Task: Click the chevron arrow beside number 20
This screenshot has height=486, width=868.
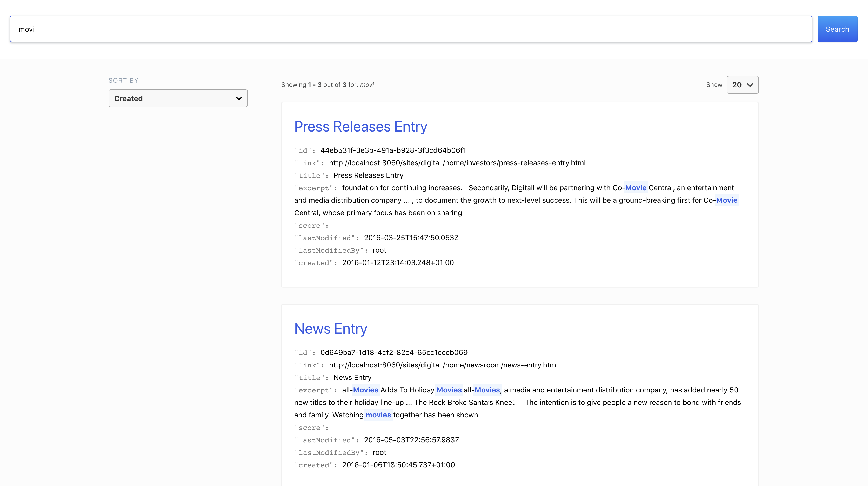Action: click(x=750, y=85)
